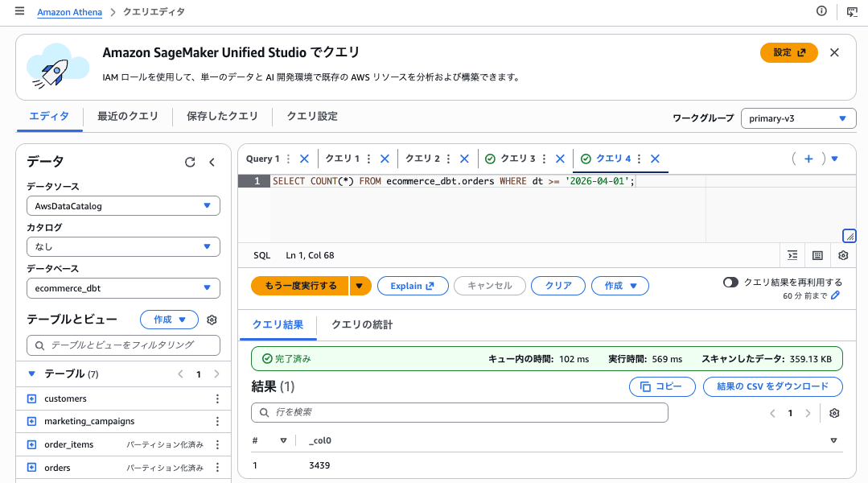Viewport: 868px width, 483px height.
Task: Dismiss the SageMaker Unified Studio banner
Action: click(834, 52)
